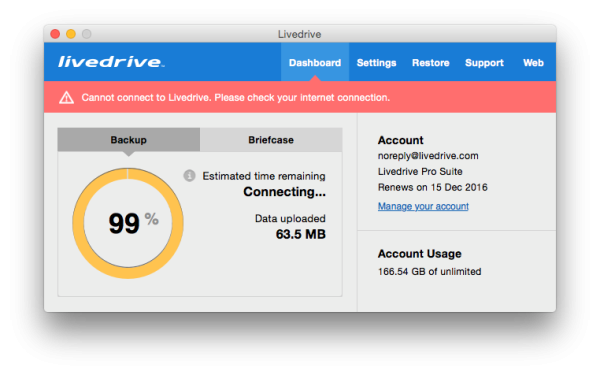Screen dimensions: 600x375
Task: Click the Renews on 15 Dec 2016 text
Action: [432, 187]
